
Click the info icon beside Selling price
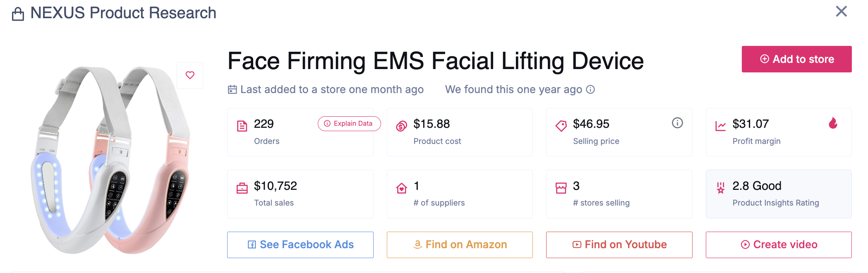[677, 123]
